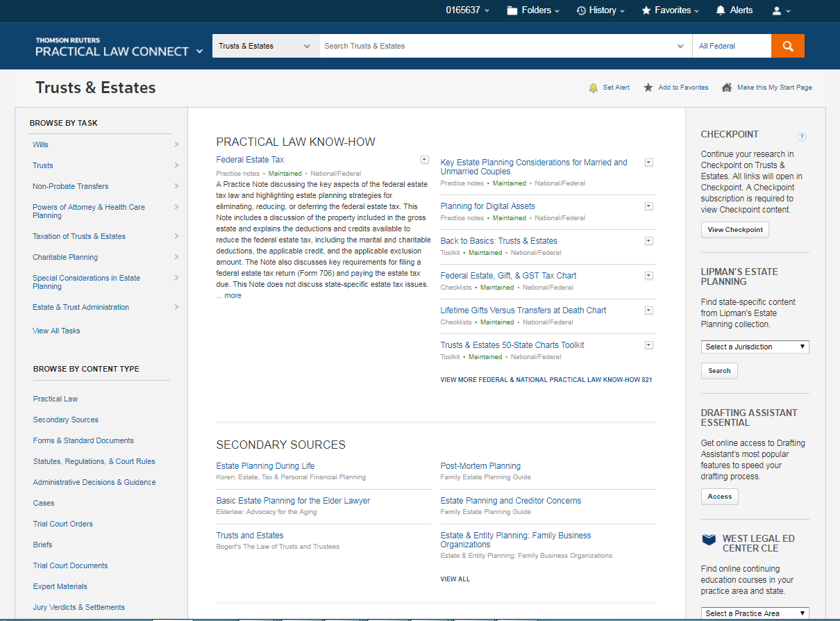Click the Lipman's Search button
840x621 pixels.
(x=719, y=371)
